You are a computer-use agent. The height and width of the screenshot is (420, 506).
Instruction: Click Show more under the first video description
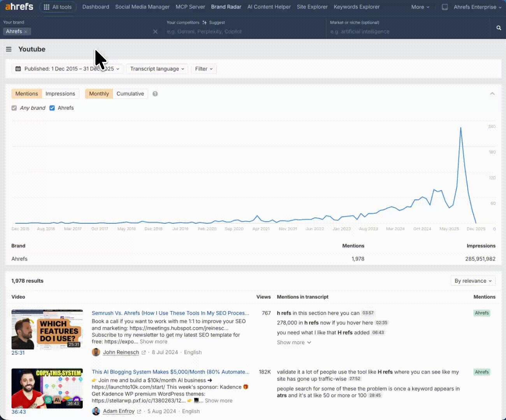(153, 341)
